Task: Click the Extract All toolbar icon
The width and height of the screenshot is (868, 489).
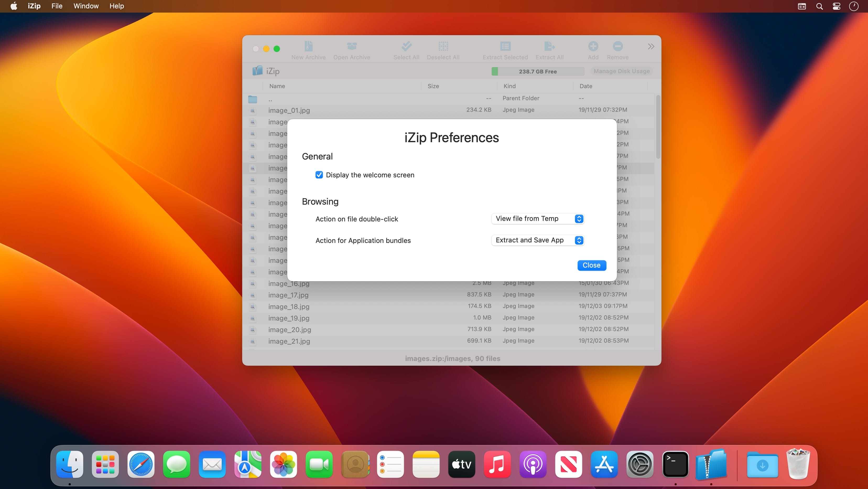Action: point(549,46)
